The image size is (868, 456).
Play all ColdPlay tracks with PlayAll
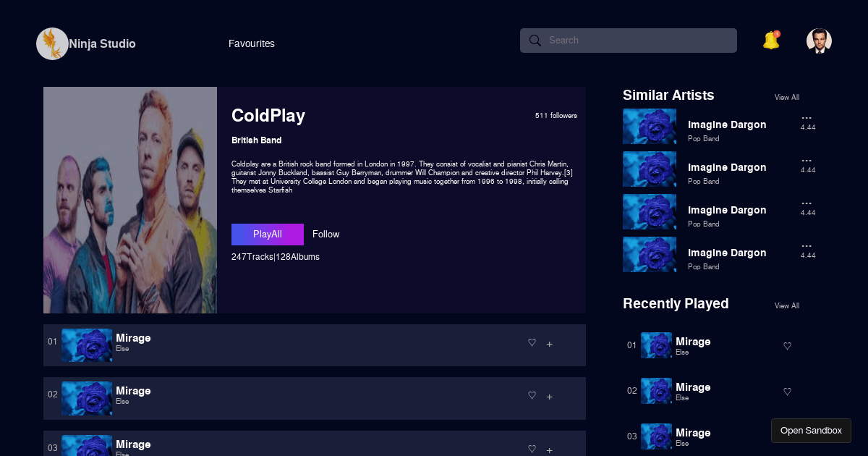tap(268, 235)
